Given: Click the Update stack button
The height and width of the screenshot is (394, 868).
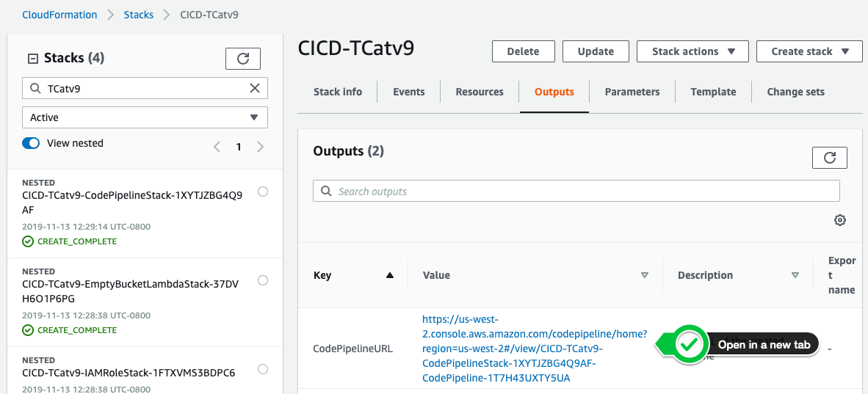Looking at the screenshot, I should click(596, 51).
